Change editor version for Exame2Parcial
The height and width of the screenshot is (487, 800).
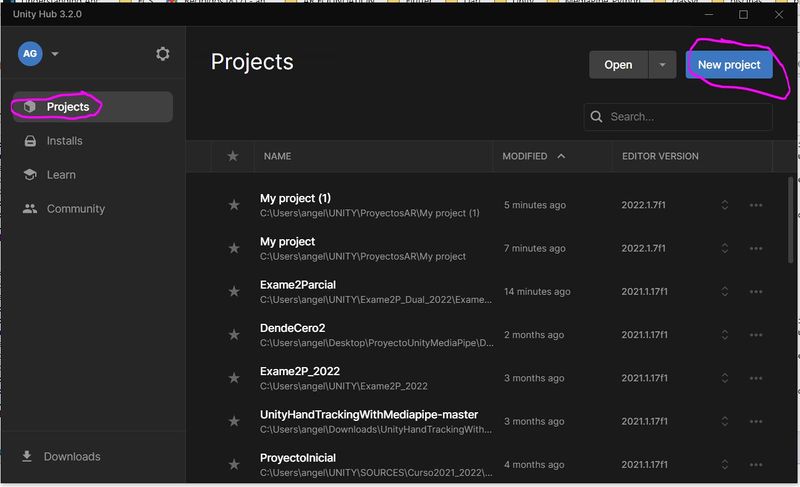724,292
